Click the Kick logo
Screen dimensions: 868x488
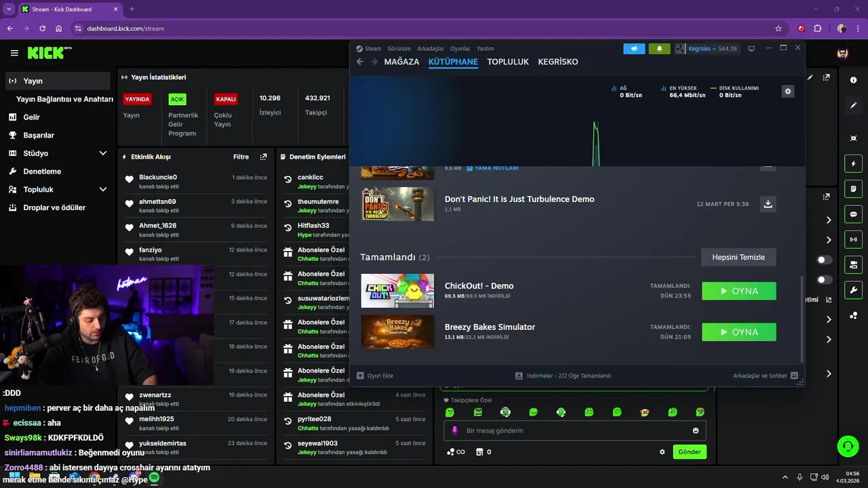[x=50, y=53]
